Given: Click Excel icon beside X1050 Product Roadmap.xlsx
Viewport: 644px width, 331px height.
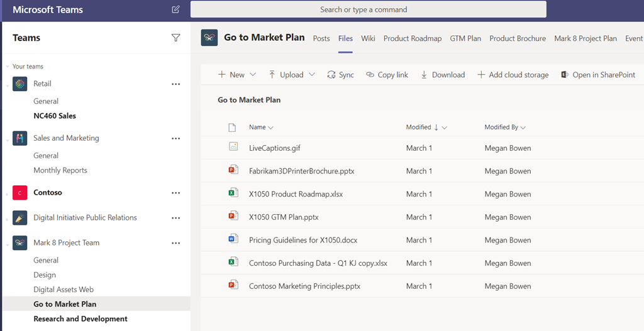Looking at the screenshot, I should (233, 192).
